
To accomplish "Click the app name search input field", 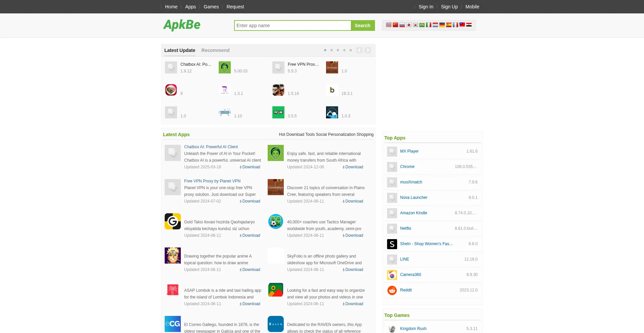I will (292, 25).
